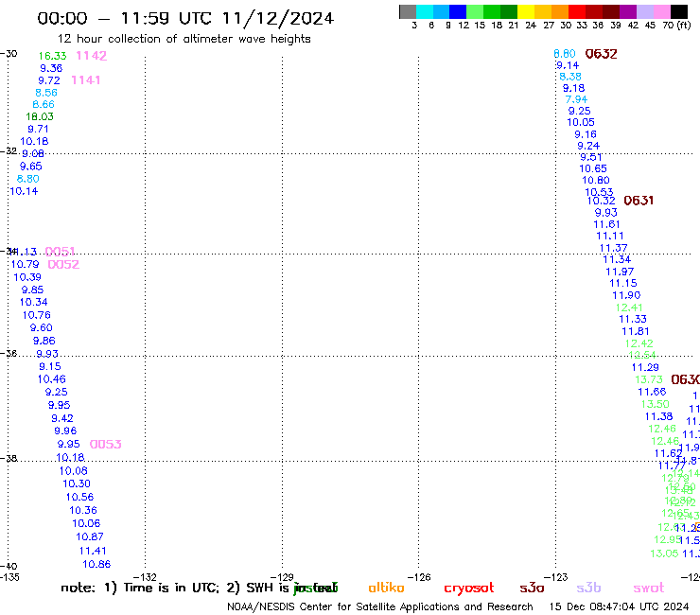Click the 10.56 wave height reading
This screenshot has height=615, width=700.
79,497
